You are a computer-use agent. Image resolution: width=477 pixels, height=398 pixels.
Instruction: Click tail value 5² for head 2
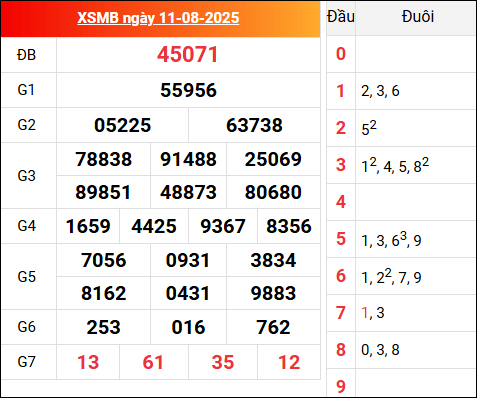point(369,128)
